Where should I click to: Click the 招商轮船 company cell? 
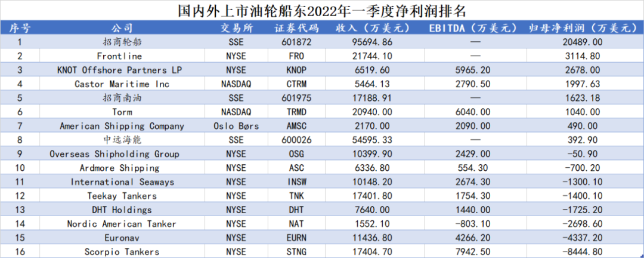[x=122, y=42]
